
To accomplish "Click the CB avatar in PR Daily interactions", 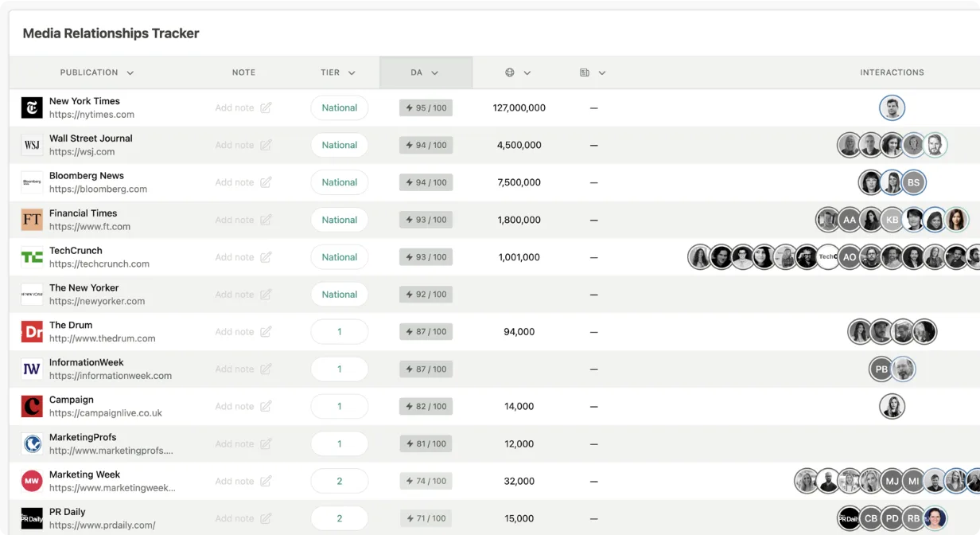I will (x=871, y=518).
